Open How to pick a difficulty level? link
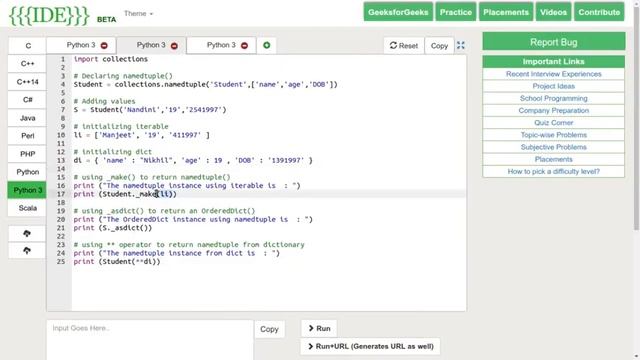The height and width of the screenshot is (360, 640). pos(553,171)
